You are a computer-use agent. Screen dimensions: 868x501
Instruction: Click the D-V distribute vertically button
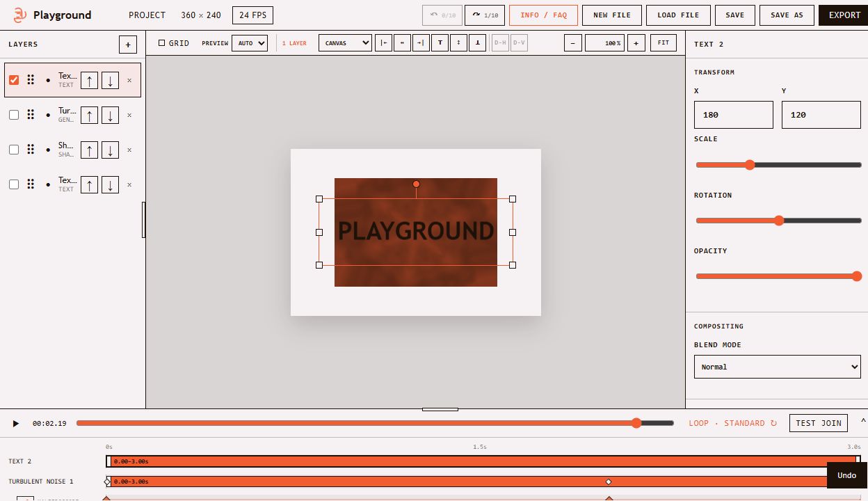click(519, 43)
